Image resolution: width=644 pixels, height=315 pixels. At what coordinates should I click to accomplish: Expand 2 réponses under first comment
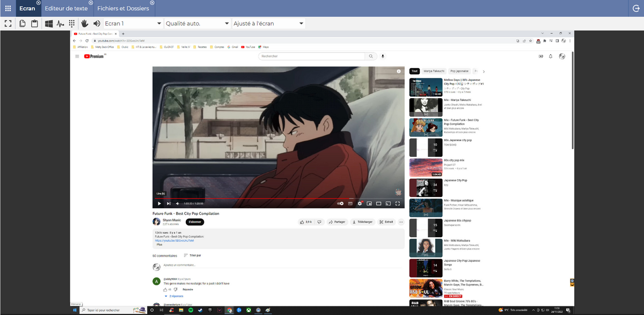pos(174,296)
